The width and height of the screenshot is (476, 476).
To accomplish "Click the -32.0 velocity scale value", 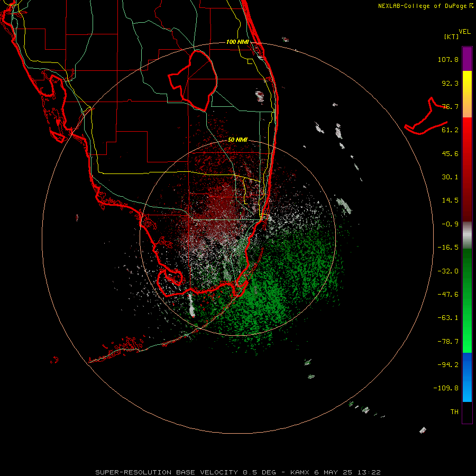I will (x=448, y=271).
